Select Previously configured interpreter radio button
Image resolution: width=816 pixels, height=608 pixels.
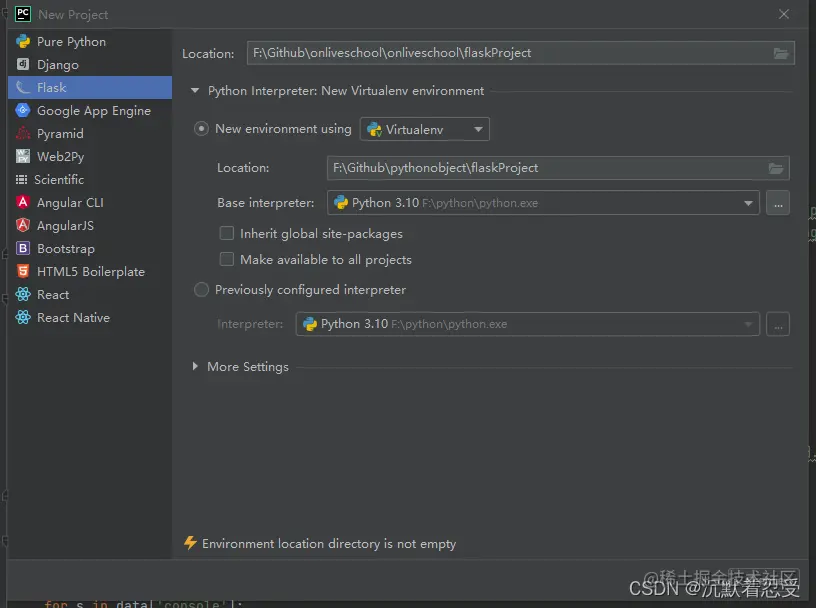tap(201, 289)
